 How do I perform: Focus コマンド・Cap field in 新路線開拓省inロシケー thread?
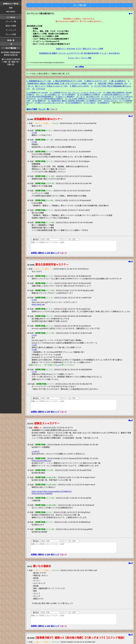(x=70, y=239)
